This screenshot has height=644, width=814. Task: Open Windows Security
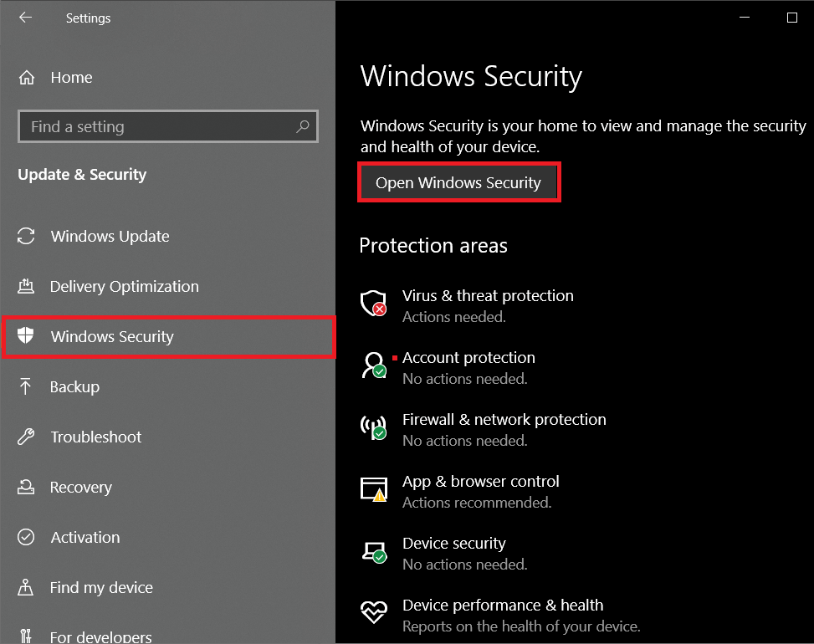click(458, 182)
